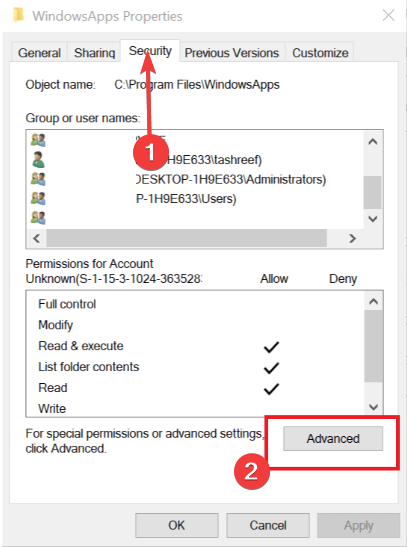Viewport: 407px width, 547px height.
Task: Click the Cancel button
Action: coord(268,525)
